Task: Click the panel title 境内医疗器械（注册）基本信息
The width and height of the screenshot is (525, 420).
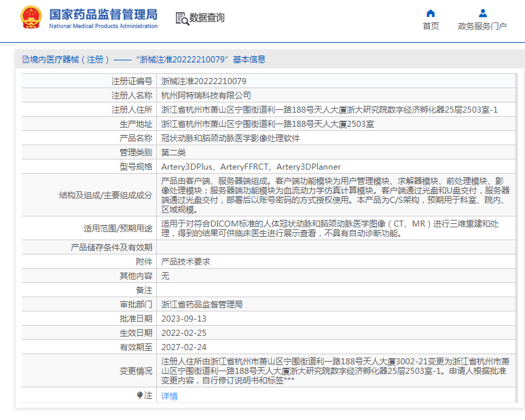Action: tap(147, 60)
